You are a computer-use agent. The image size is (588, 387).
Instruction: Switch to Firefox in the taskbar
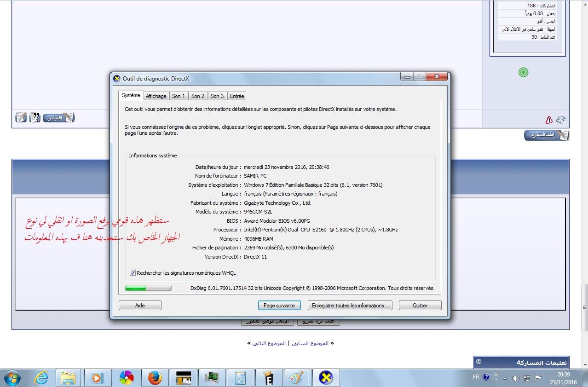point(155,378)
